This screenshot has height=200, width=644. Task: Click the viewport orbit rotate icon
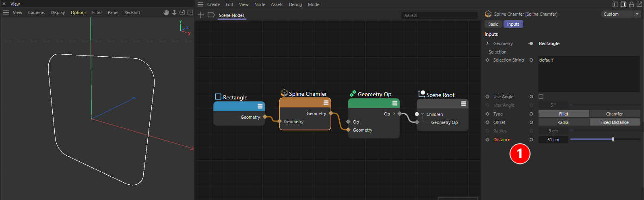pyautogui.click(x=182, y=12)
